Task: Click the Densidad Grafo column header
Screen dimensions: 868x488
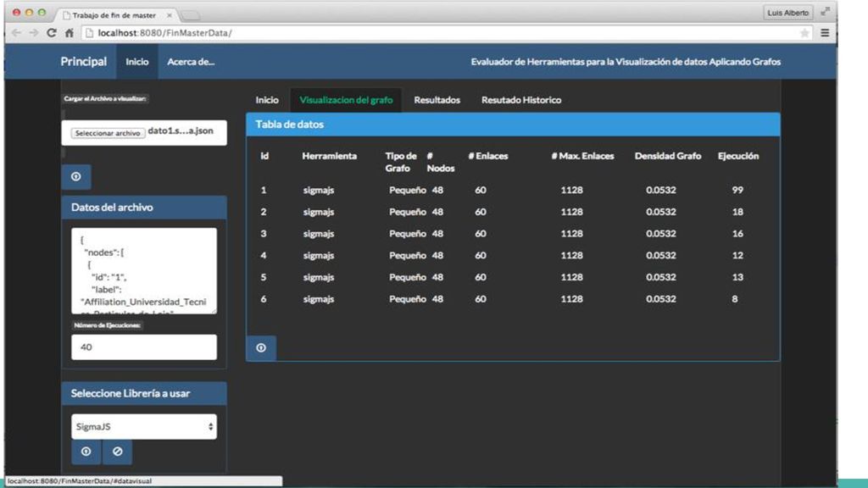Action: tap(668, 156)
